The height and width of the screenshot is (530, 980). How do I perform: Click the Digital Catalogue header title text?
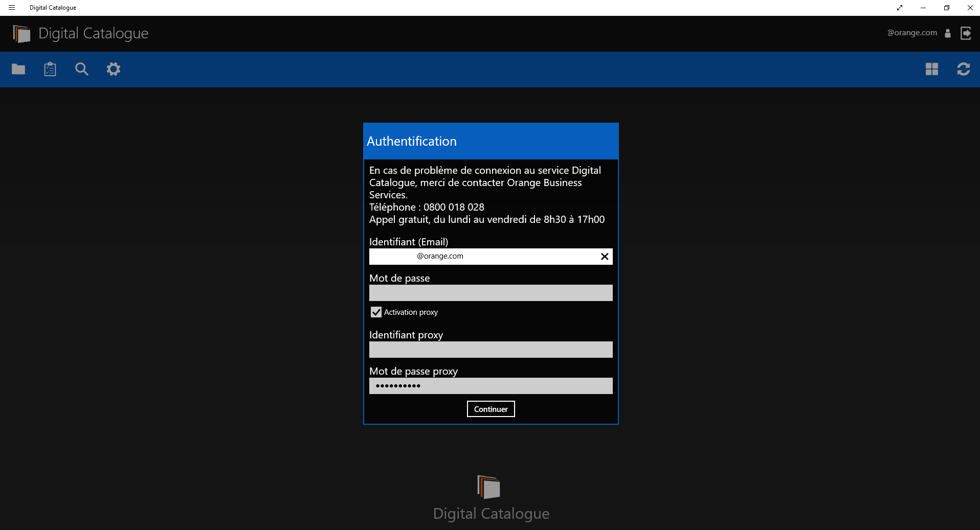(x=94, y=34)
